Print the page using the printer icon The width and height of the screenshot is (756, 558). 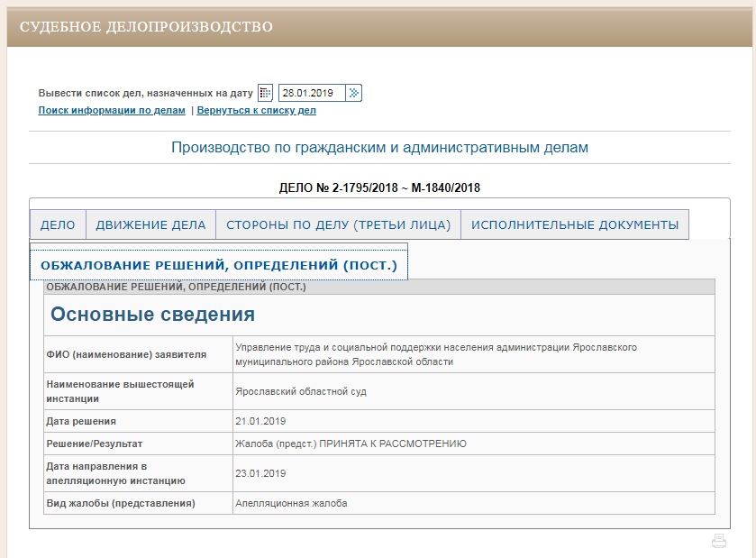[x=718, y=541]
